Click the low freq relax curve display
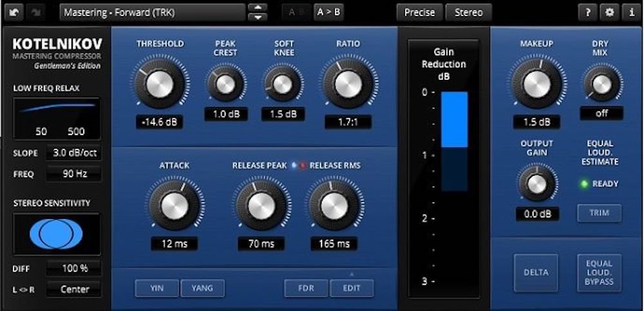This screenshot has height=311, width=644. pyautogui.click(x=57, y=118)
